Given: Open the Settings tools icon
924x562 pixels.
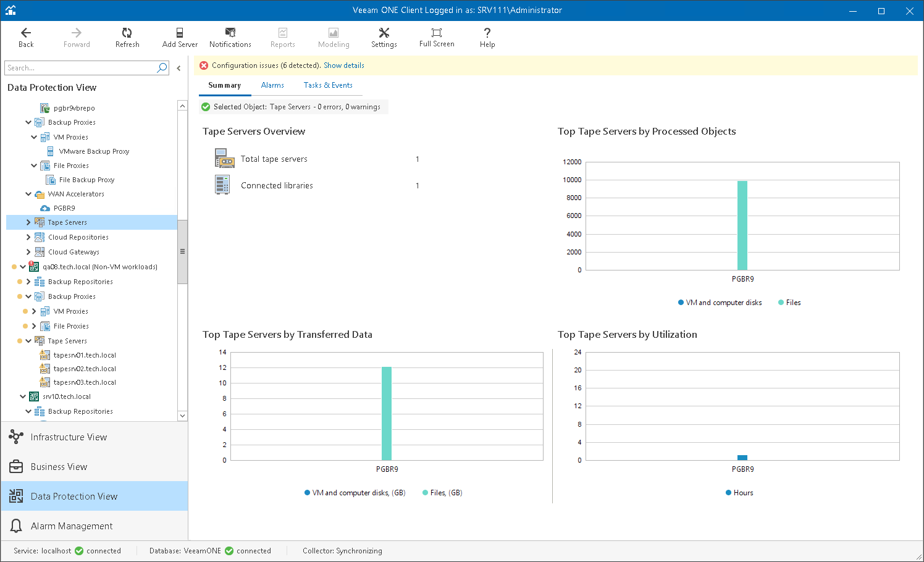Looking at the screenshot, I should 384,33.
